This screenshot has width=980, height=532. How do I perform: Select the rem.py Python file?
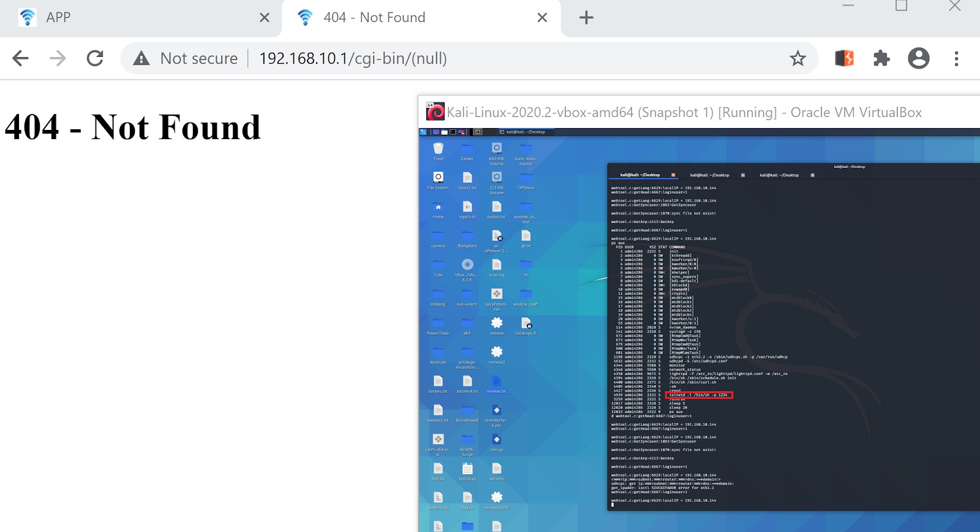pos(497,443)
